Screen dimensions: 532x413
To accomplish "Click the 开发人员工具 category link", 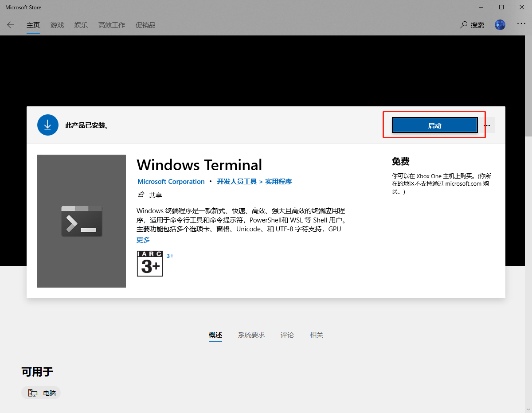I will [237, 181].
